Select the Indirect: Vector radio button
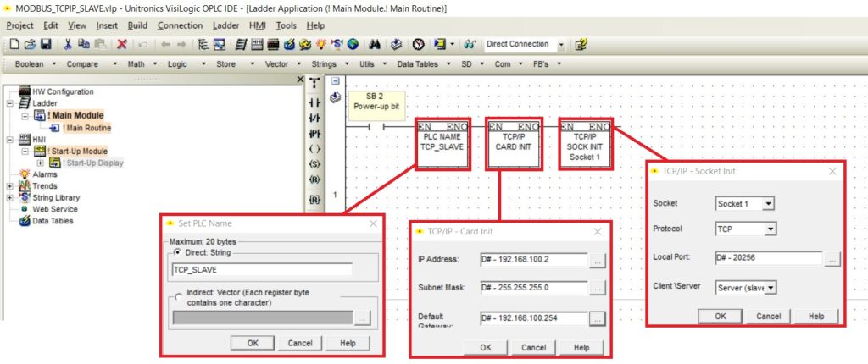Screen dimensions: 868x364 click(178, 296)
